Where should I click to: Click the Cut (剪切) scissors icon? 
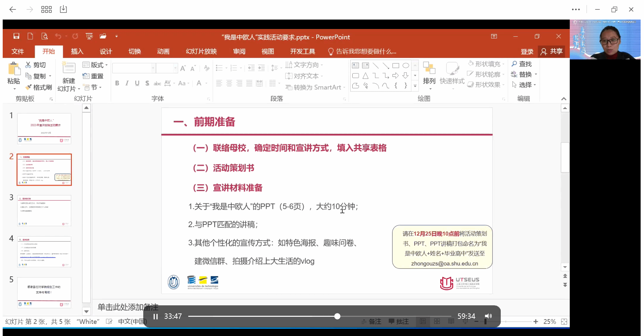tap(28, 65)
